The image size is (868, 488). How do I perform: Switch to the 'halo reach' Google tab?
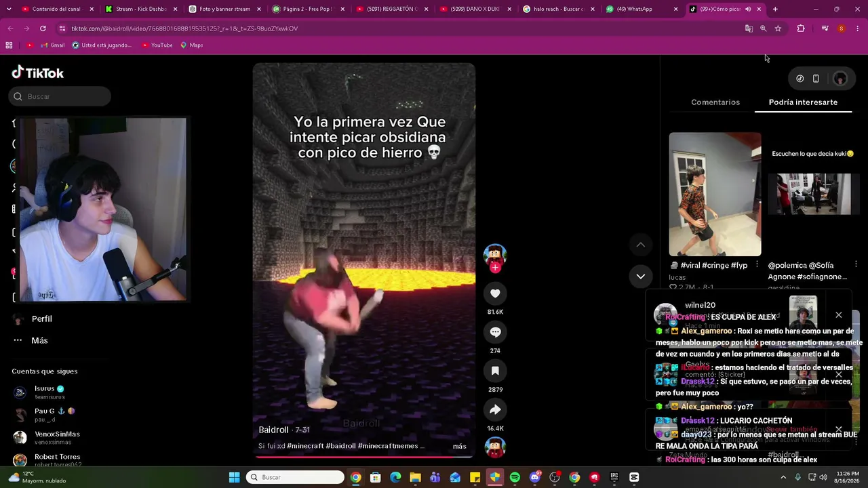click(x=558, y=9)
